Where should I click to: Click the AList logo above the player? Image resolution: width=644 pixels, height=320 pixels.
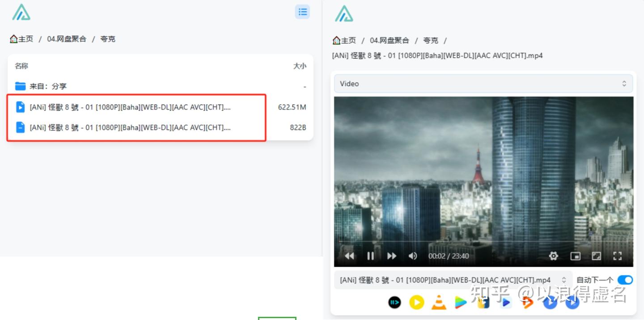click(x=343, y=14)
